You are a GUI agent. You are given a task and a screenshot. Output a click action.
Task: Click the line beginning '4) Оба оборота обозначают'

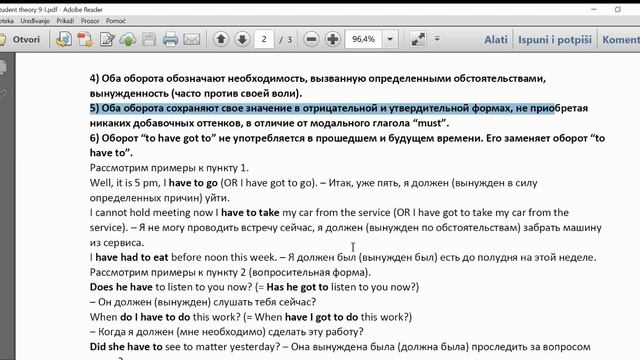[x=318, y=78]
